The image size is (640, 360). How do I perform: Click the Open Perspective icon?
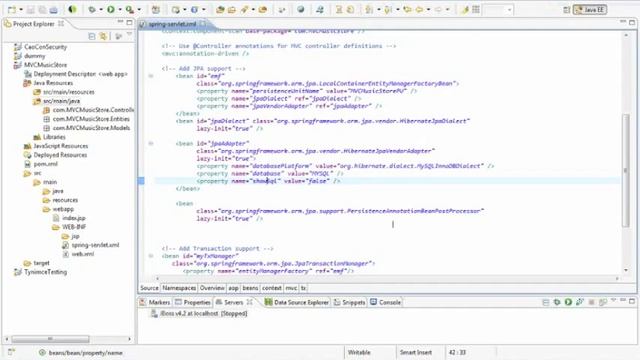(x=566, y=10)
